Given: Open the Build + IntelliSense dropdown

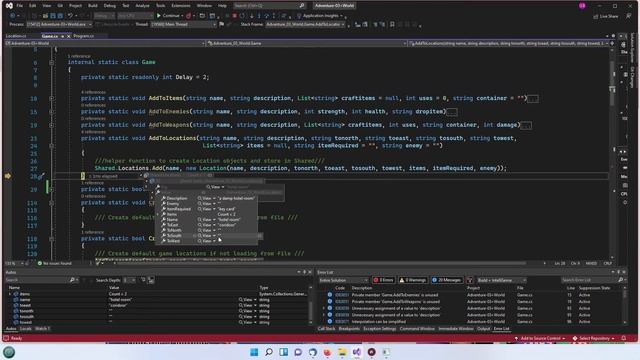Looking at the screenshot, I should coord(502,280).
